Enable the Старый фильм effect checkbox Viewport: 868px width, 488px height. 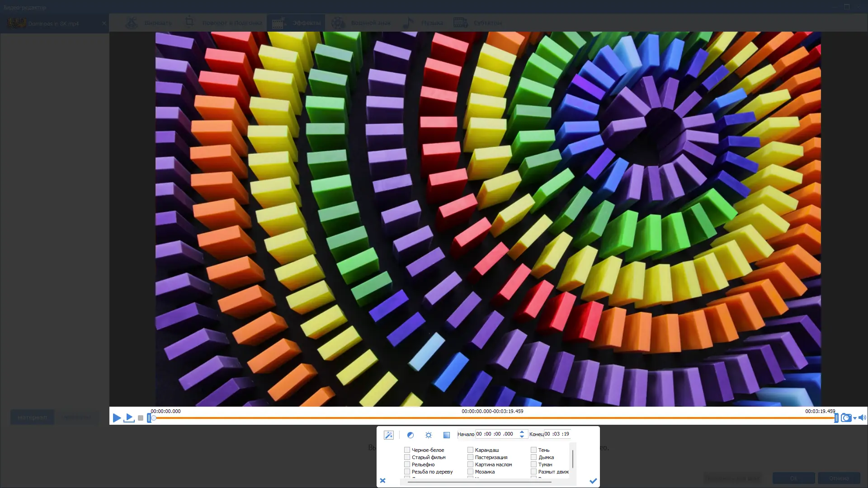pyautogui.click(x=407, y=457)
